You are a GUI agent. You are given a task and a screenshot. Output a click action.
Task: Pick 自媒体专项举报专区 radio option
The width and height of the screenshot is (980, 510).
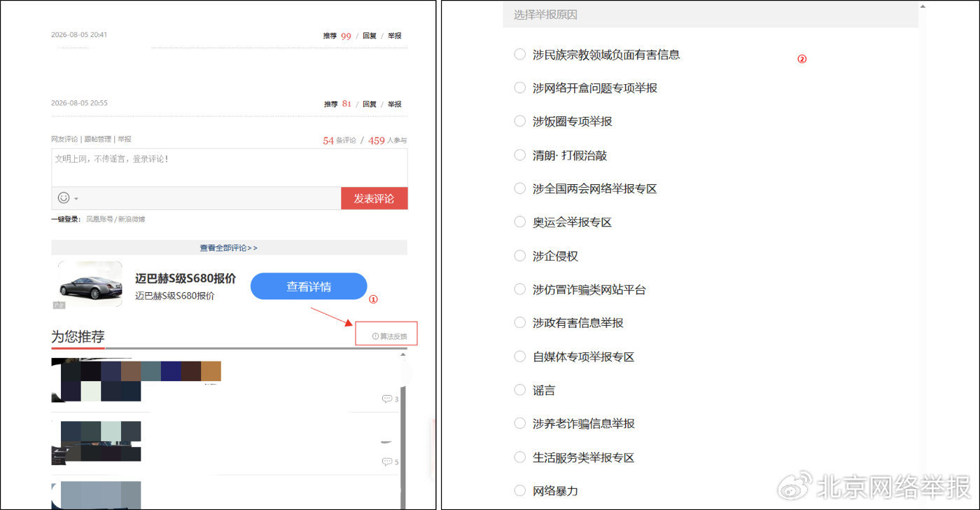click(x=519, y=357)
